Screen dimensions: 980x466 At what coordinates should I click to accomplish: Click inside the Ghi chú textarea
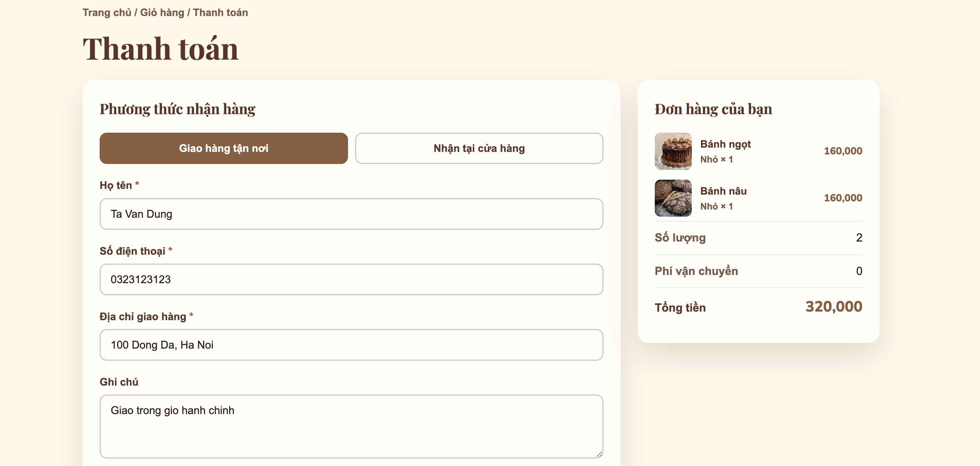(351, 426)
